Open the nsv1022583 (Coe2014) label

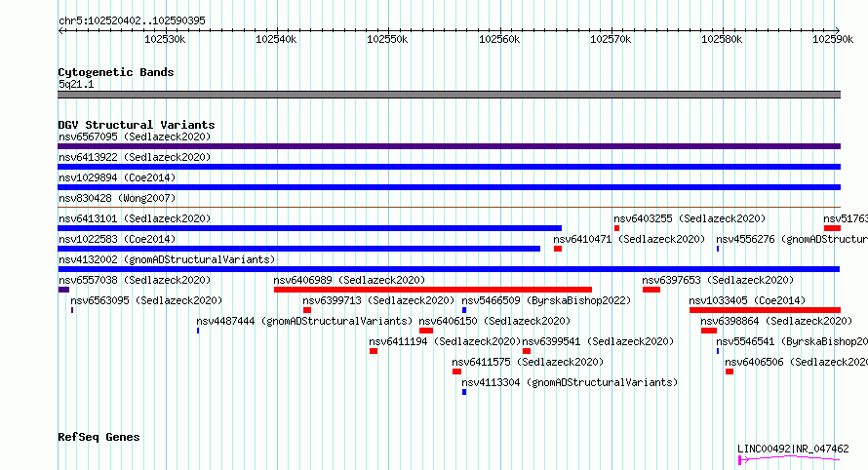click(x=117, y=239)
